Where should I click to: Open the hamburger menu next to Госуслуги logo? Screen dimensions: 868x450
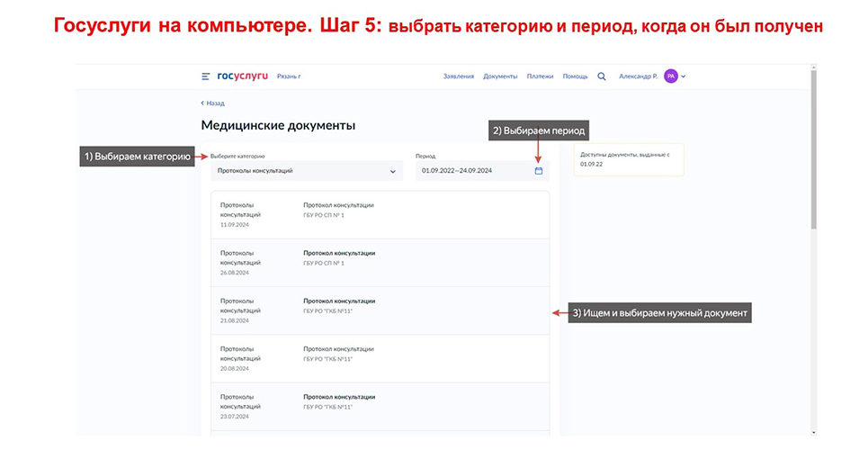coord(206,76)
